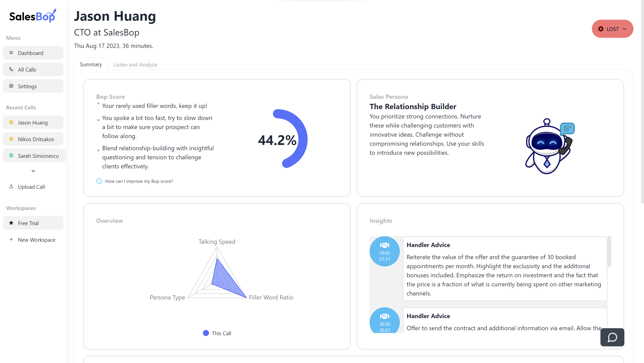The height and width of the screenshot is (363, 644).
Task: Click the SalesBop logo
Action: click(33, 16)
